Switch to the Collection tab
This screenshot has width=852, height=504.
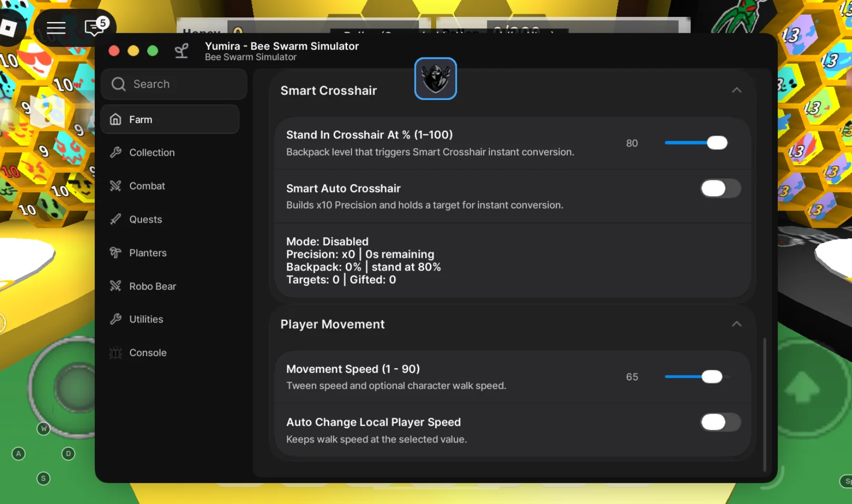(170, 153)
